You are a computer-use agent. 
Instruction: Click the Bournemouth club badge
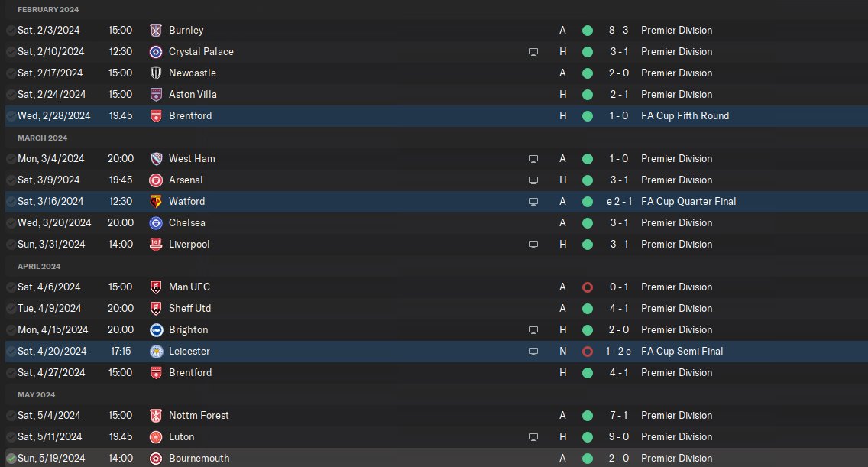pyautogui.click(x=156, y=459)
